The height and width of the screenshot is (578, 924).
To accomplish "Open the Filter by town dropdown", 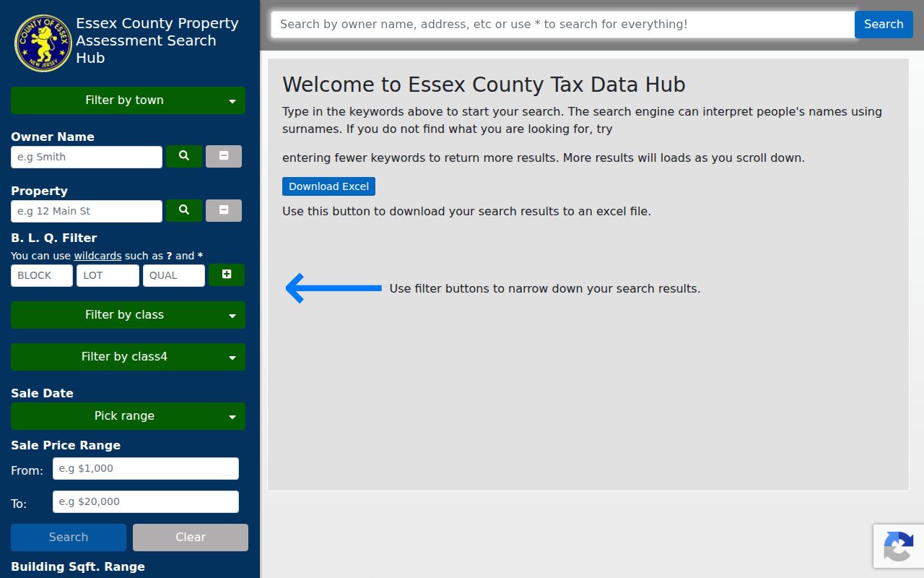I will point(128,100).
